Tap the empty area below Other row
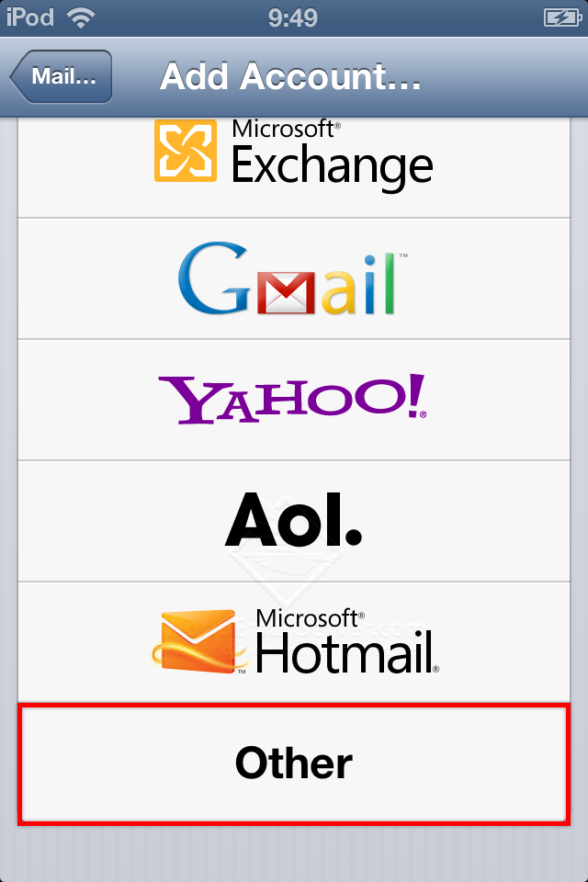The height and width of the screenshot is (882, 588). [294, 854]
